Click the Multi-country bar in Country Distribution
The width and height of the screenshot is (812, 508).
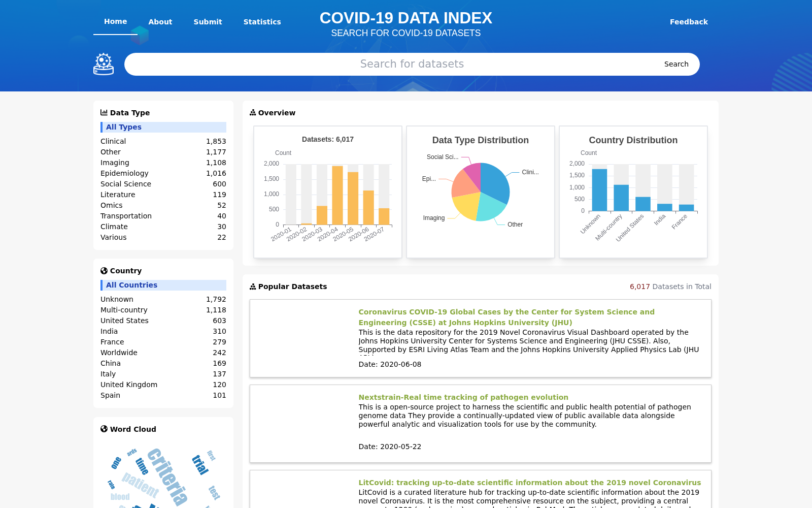tap(621, 198)
